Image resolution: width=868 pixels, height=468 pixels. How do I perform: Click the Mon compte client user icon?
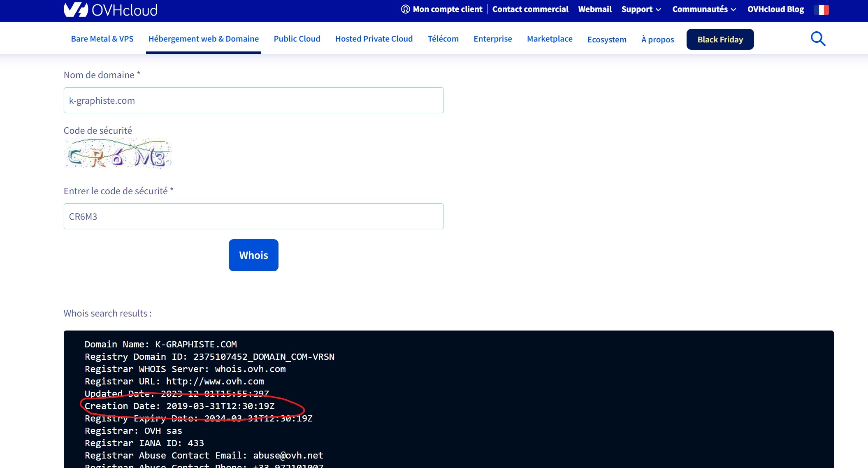(x=406, y=9)
